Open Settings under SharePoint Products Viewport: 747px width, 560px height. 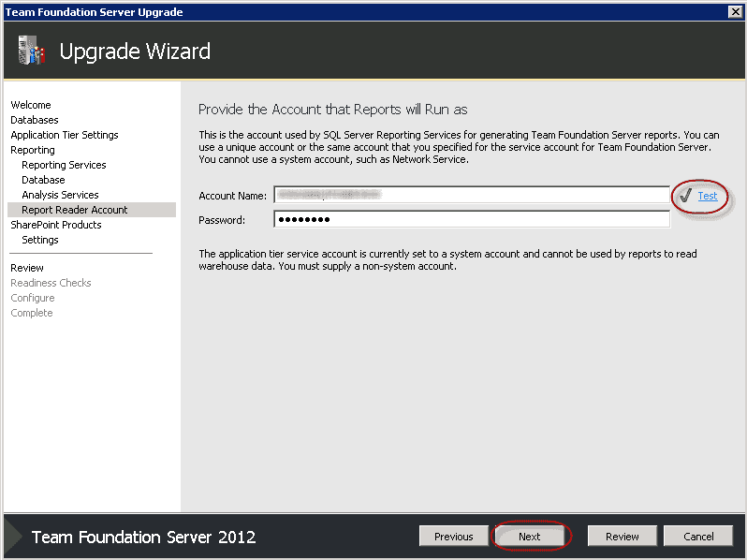click(x=40, y=240)
